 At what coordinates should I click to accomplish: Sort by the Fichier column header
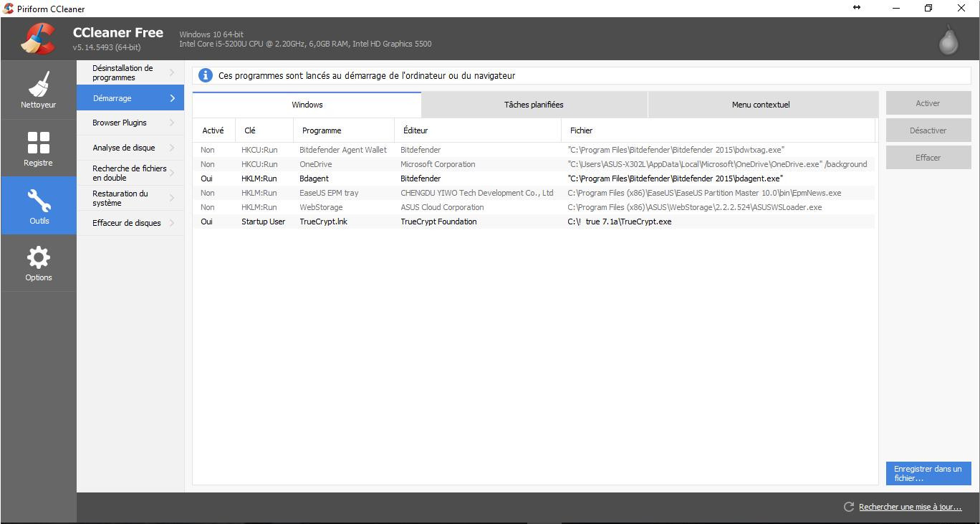pos(719,130)
